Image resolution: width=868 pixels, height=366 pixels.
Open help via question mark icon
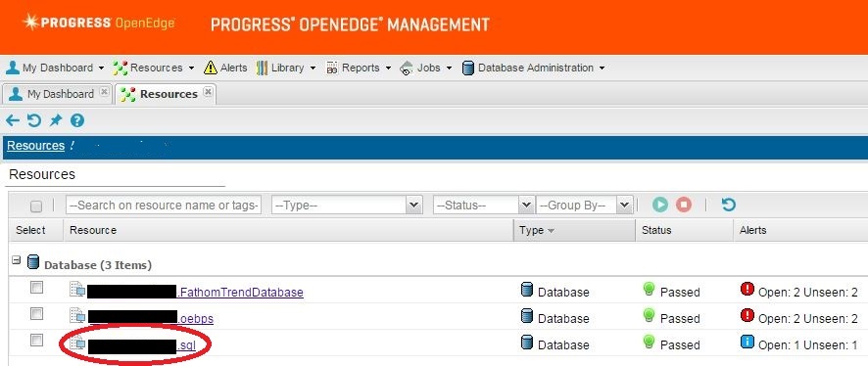tap(77, 120)
